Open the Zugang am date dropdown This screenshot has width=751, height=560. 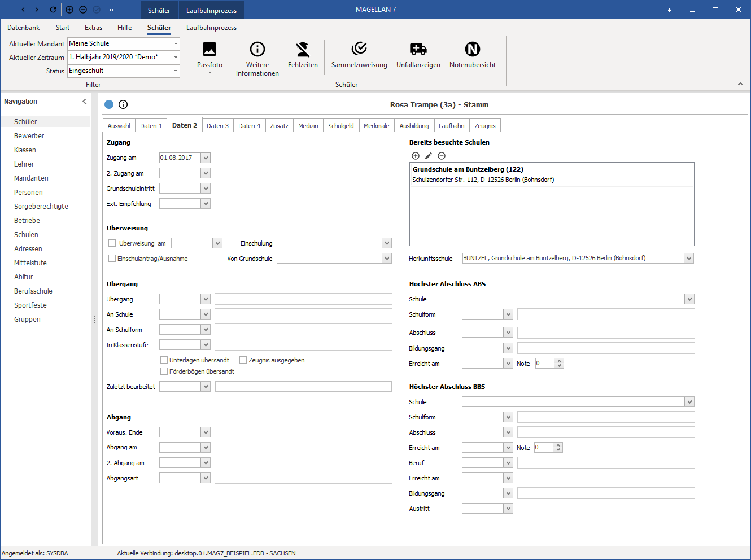click(206, 158)
